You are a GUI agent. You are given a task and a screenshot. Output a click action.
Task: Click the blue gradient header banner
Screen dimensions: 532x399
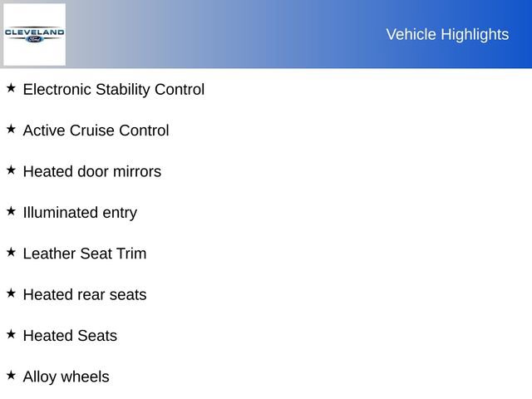249,34
